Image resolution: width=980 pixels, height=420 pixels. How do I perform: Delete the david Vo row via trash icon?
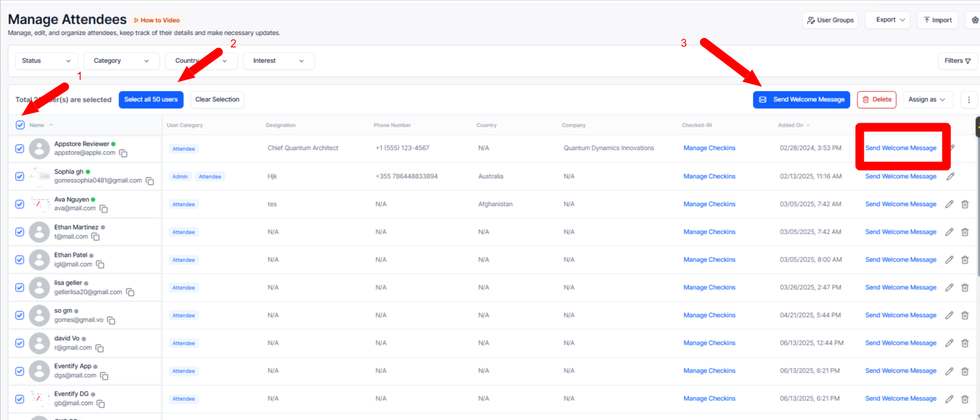[x=965, y=343]
